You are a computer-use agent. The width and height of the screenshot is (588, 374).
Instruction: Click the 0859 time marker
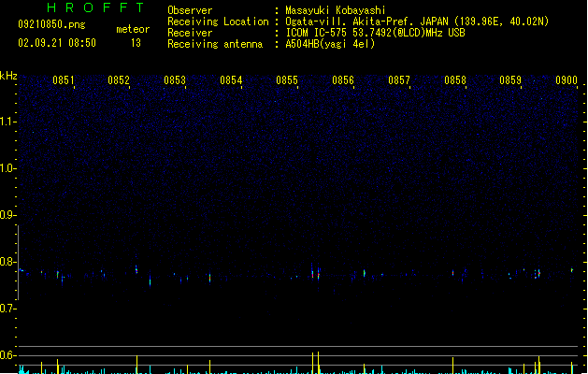510,80
